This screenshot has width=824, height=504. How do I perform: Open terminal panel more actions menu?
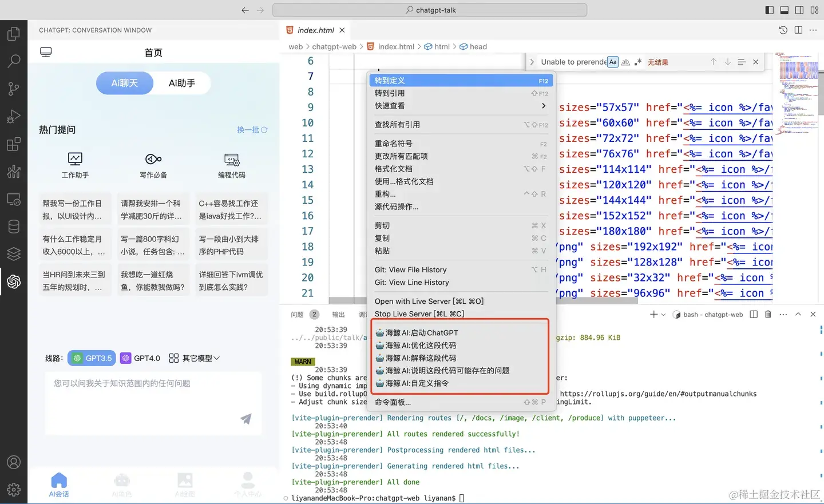[783, 314]
